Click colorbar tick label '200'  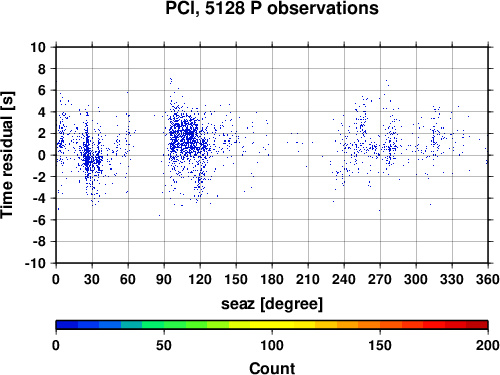(488, 345)
